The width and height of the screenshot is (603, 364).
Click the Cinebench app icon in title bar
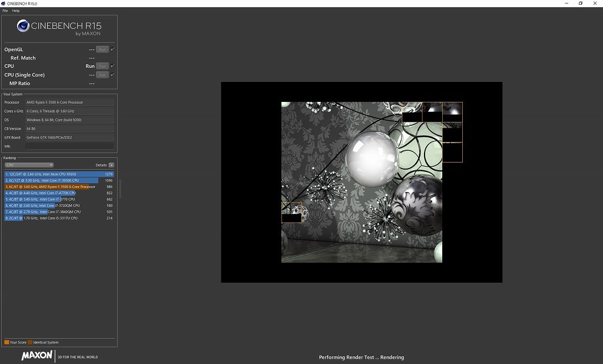point(3,3)
